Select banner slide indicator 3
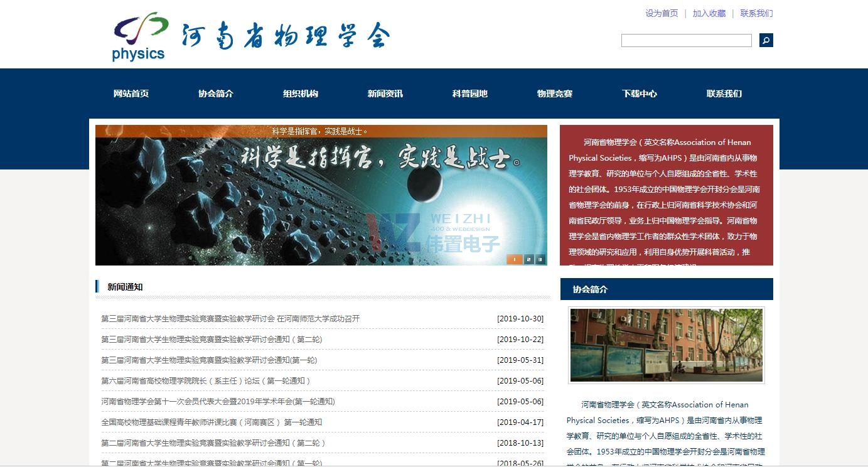Viewport: 868px width, 467px height. (540, 259)
